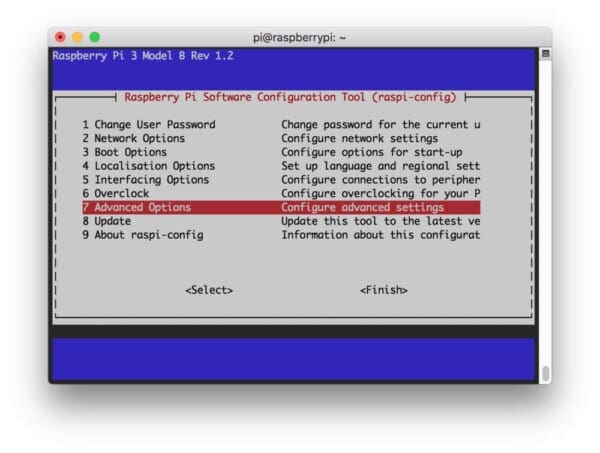Click the Raspberry Pi 3 Model B text
600x453 pixels.
pos(142,56)
